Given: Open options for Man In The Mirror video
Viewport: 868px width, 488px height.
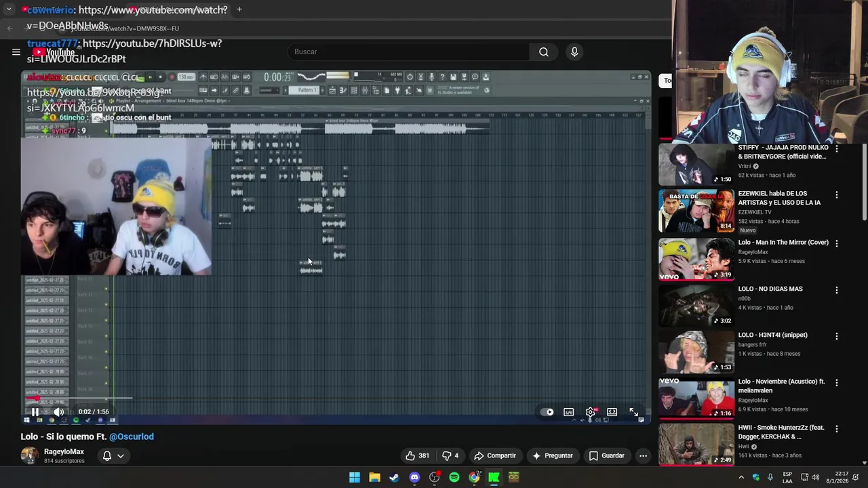Looking at the screenshot, I should (x=837, y=243).
